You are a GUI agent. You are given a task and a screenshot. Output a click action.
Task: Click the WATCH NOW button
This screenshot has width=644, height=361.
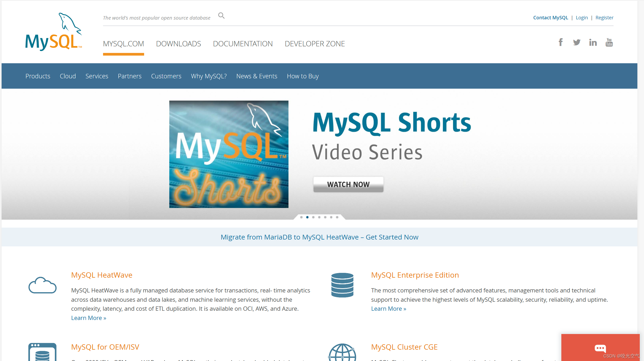tap(348, 184)
